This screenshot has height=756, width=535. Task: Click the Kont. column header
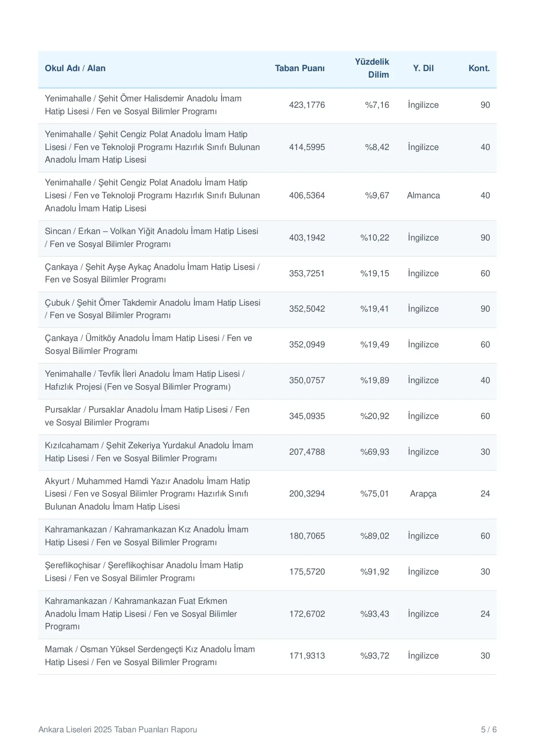pyautogui.click(x=479, y=68)
